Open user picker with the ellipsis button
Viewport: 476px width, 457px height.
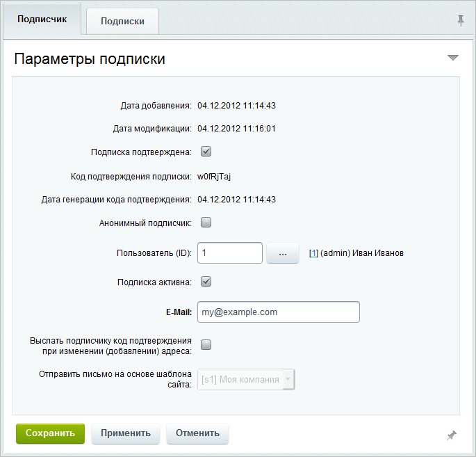point(283,253)
